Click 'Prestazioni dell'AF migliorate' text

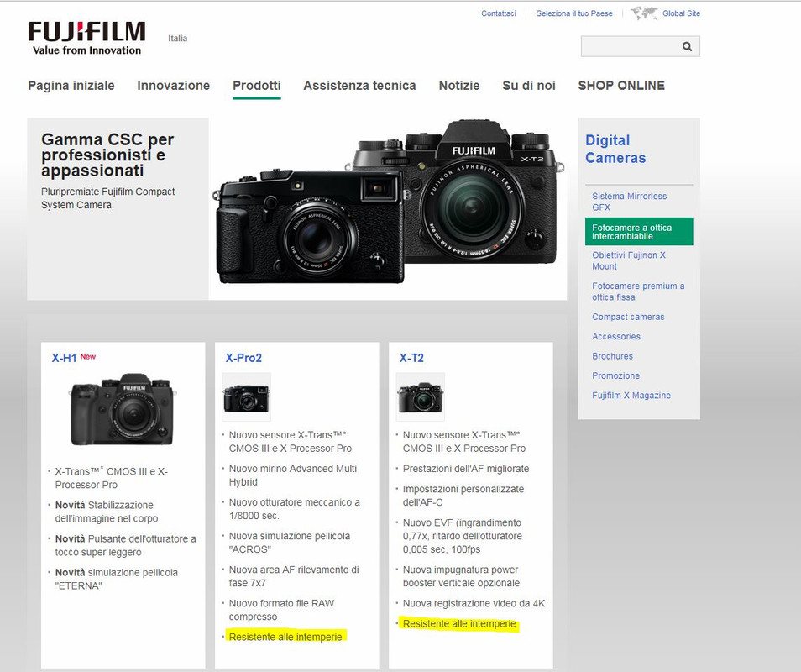(x=466, y=469)
